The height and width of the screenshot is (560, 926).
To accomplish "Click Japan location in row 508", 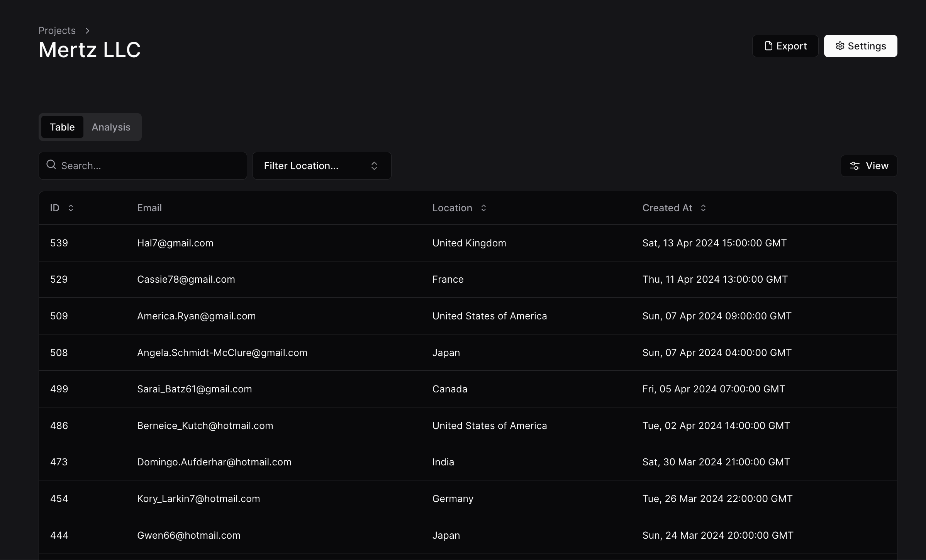I will [x=446, y=353].
